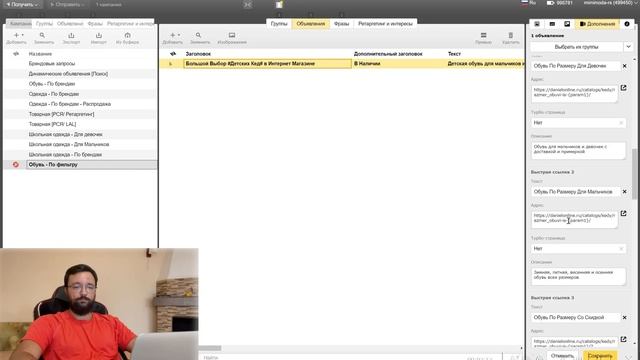
Task: Switch to Объявления tab in left panel
Action: click(x=70, y=24)
